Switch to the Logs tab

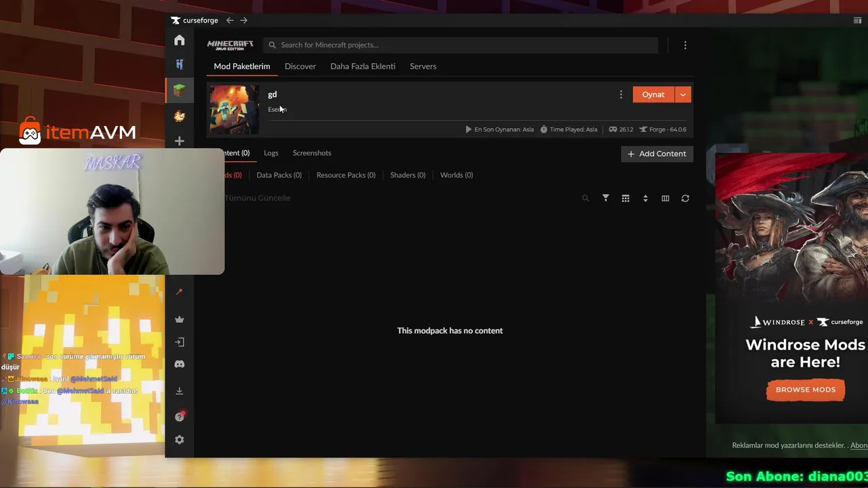[x=271, y=153]
